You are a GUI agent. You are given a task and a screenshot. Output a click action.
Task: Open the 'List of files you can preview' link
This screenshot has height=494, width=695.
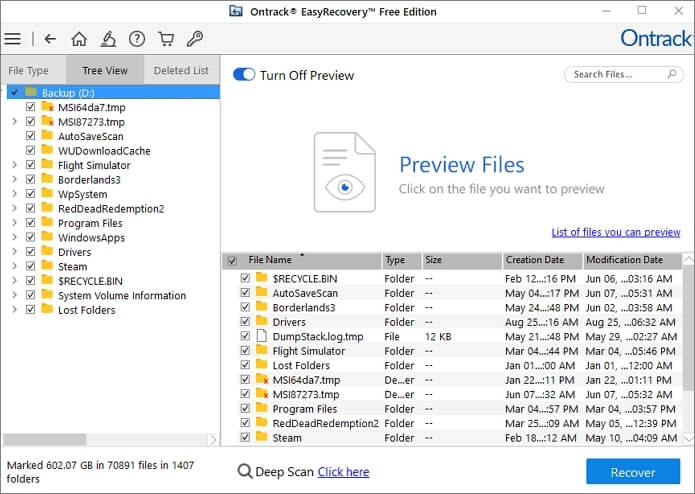(616, 232)
